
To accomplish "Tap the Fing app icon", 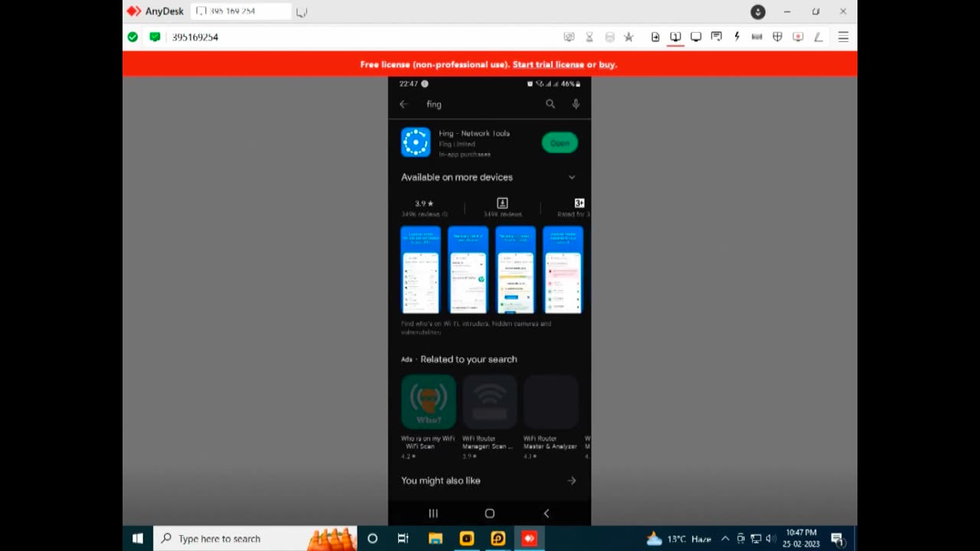I will coord(416,142).
